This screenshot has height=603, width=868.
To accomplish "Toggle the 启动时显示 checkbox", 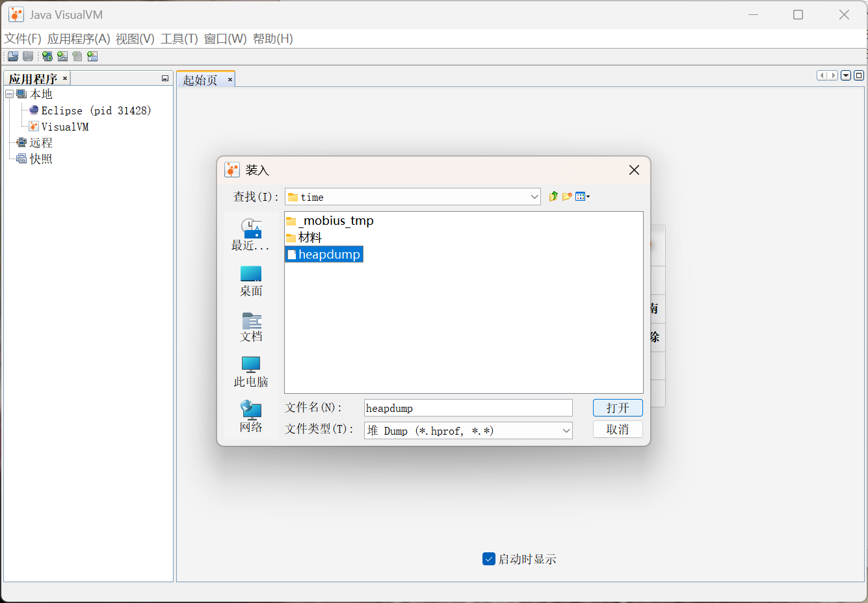I will pos(489,559).
